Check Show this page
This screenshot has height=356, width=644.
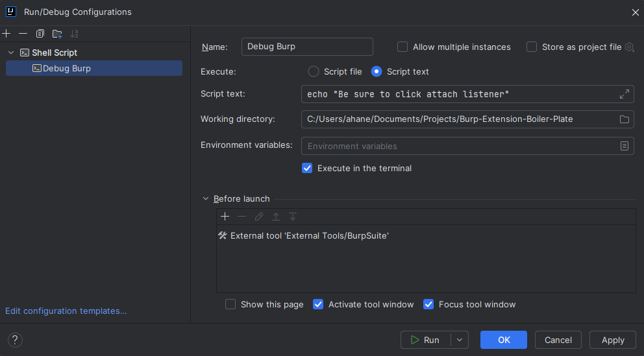pos(230,304)
